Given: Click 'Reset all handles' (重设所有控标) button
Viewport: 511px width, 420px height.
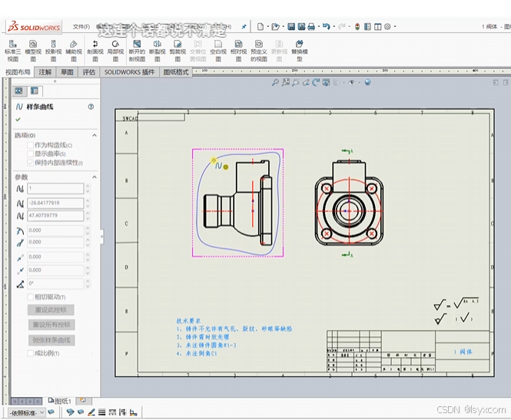Looking at the screenshot, I should tap(51, 325).
